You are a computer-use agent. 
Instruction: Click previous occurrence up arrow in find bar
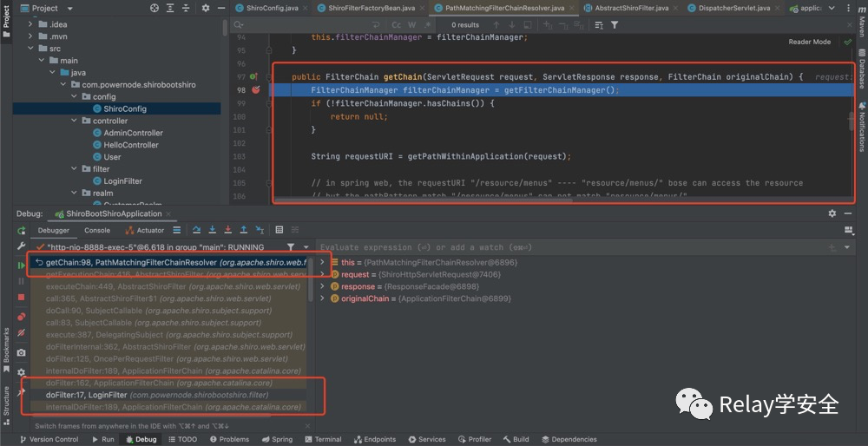[496, 25]
